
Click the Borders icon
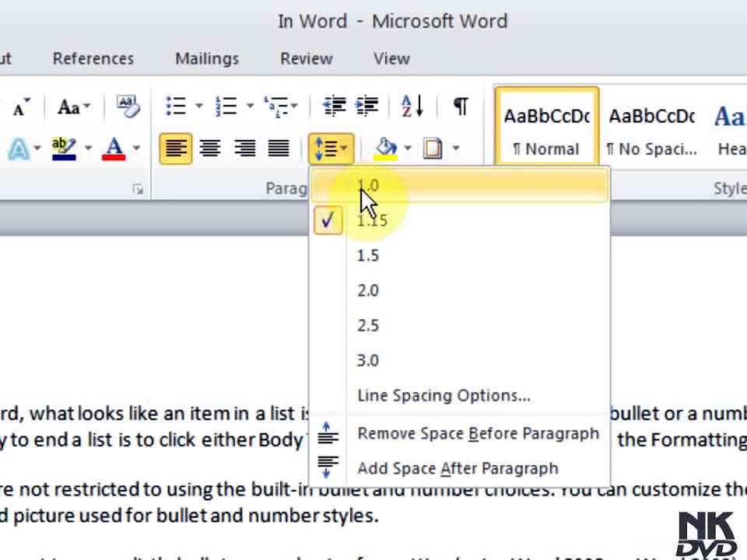(433, 149)
